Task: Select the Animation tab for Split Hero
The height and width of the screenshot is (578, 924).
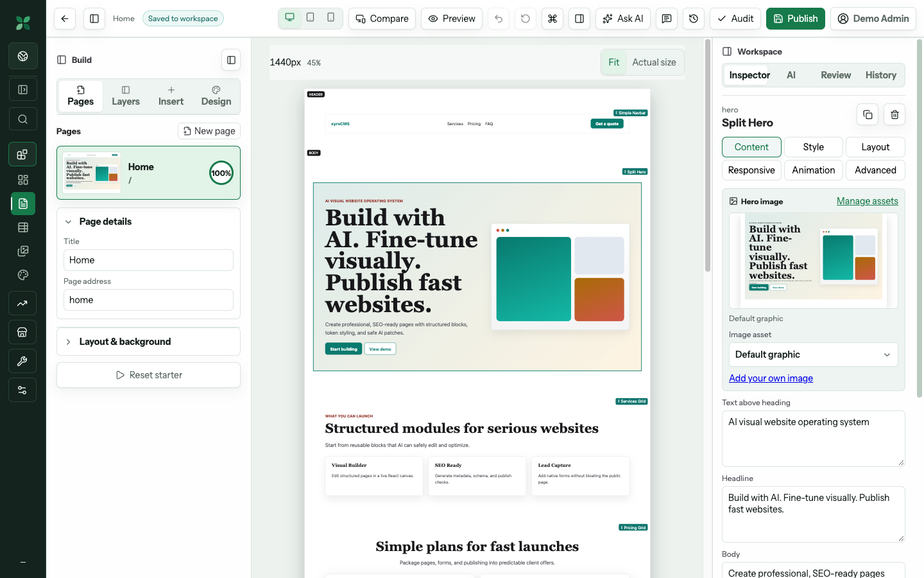Action: [x=813, y=170]
